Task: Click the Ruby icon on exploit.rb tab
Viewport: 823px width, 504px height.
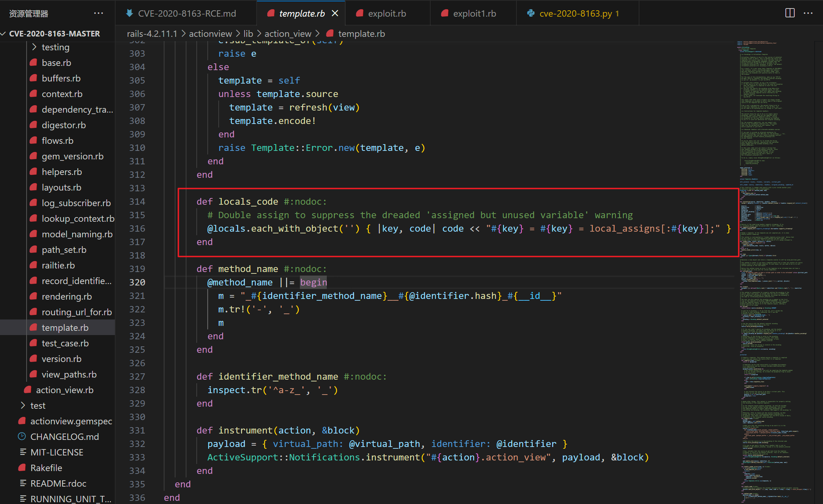Action: tap(360, 13)
